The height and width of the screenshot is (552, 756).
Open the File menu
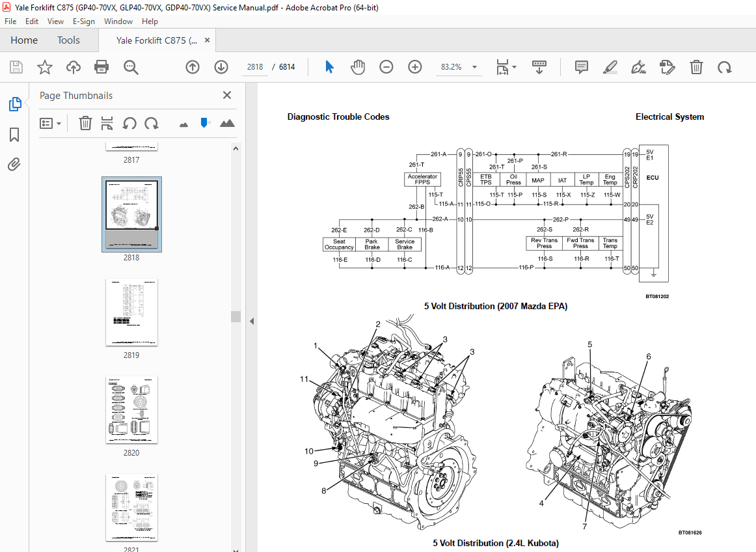[10, 21]
